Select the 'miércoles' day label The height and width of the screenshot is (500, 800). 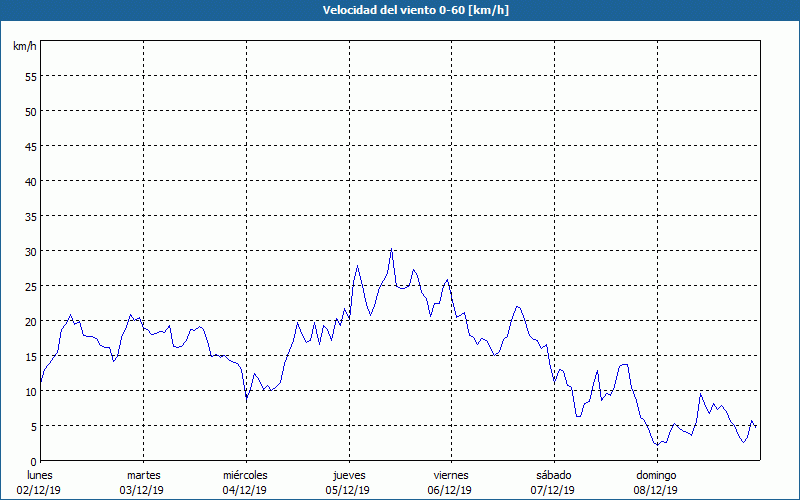click(x=245, y=475)
